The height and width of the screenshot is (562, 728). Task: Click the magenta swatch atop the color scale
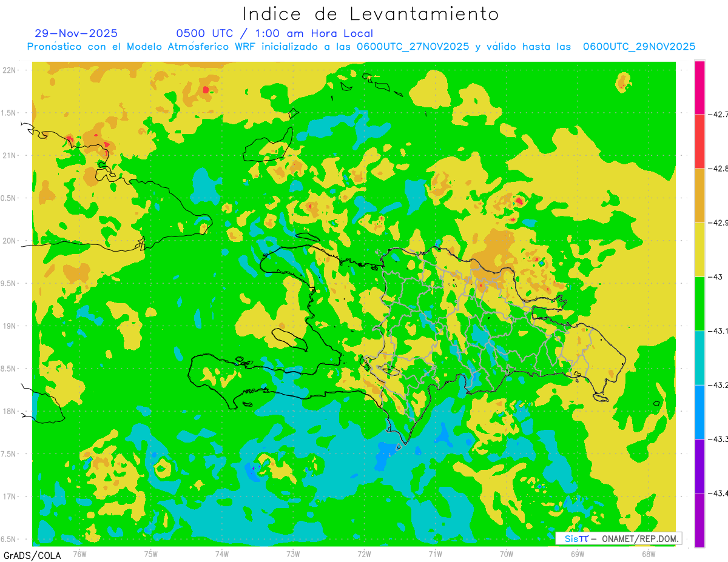(x=699, y=87)
